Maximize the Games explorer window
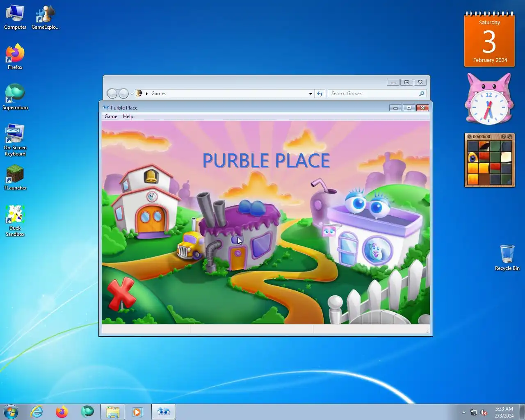 click(406, 82)
